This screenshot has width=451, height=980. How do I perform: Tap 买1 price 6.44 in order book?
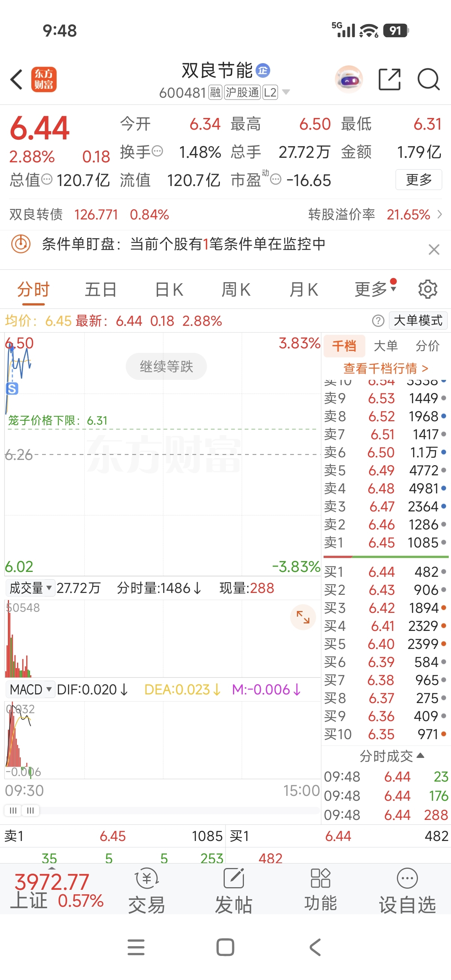tap(382, 572)
